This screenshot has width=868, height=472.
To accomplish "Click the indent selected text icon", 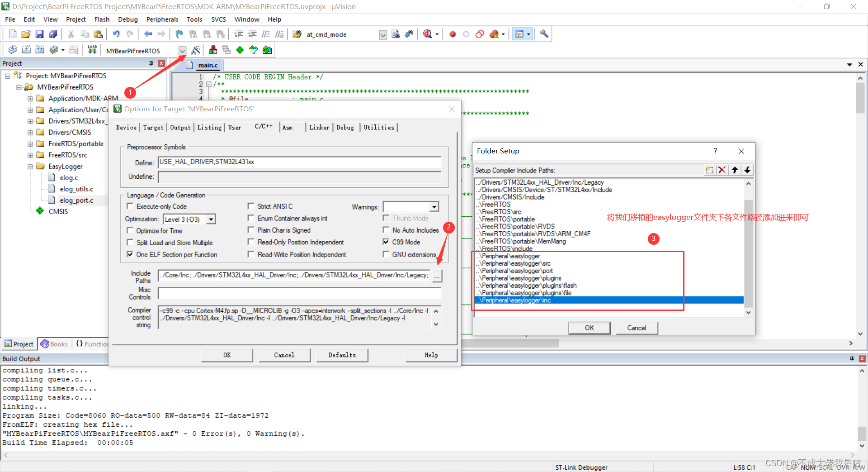I will click(x=239, y=34).
